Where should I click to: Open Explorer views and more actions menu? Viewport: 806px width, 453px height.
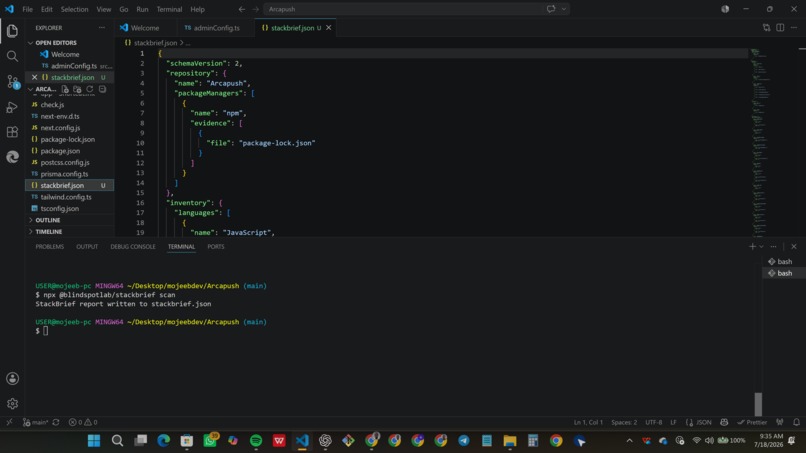[x=102, y=28]
